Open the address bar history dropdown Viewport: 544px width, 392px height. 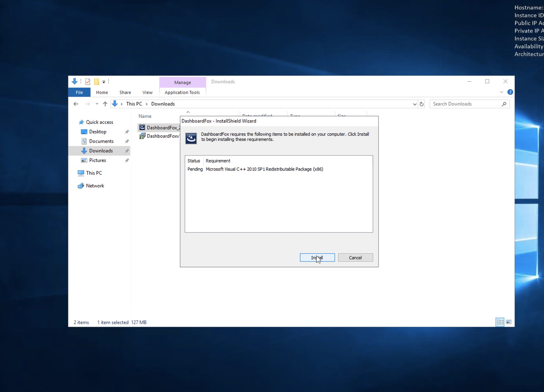(415, 104)
